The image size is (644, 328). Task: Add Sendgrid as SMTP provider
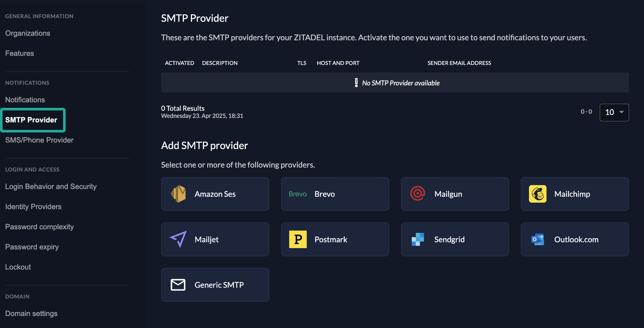click(455, 239)
